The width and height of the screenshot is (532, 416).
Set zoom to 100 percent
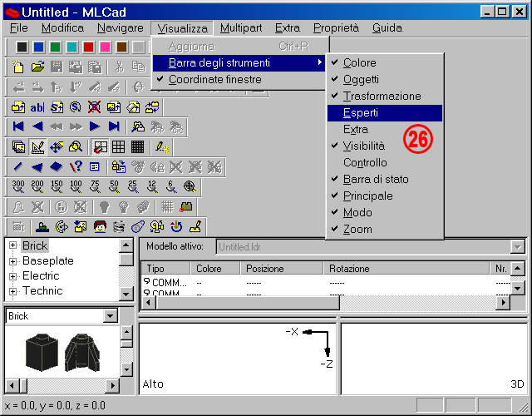[x=76, y=186]
